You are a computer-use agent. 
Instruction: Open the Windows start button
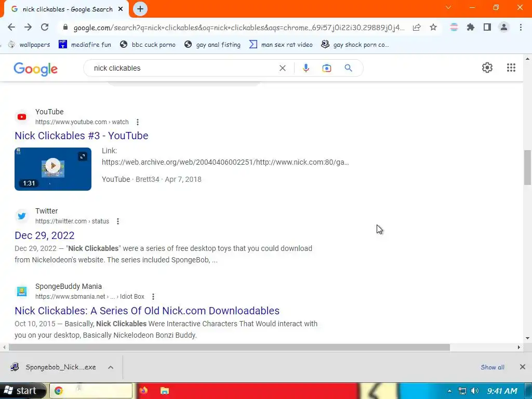click(22, 391)
